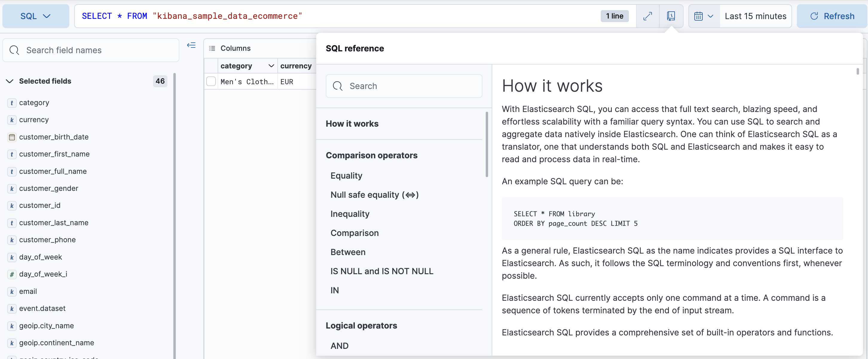Click the date icon beside customer_birth_date
This screenshot has width=868, height=359.
[12, 137]
